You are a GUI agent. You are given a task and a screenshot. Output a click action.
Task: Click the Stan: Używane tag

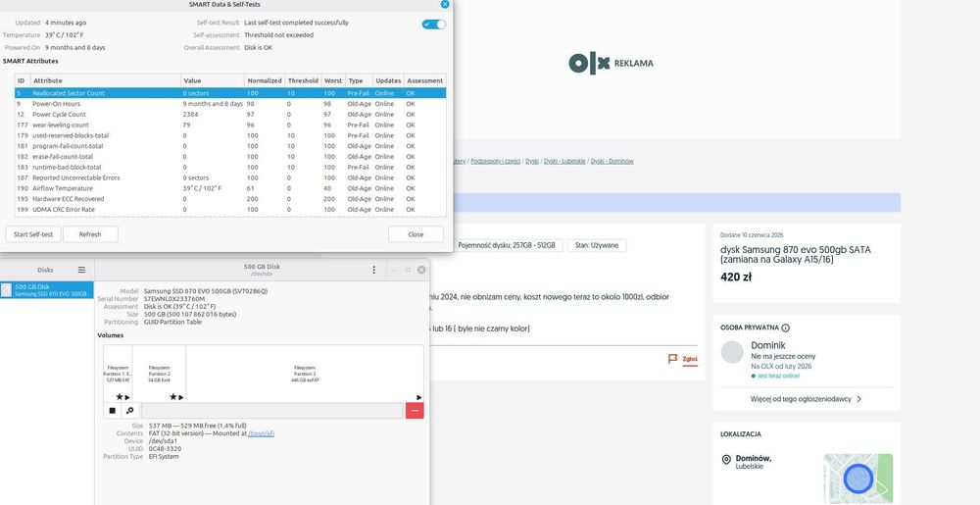[597, 245]
